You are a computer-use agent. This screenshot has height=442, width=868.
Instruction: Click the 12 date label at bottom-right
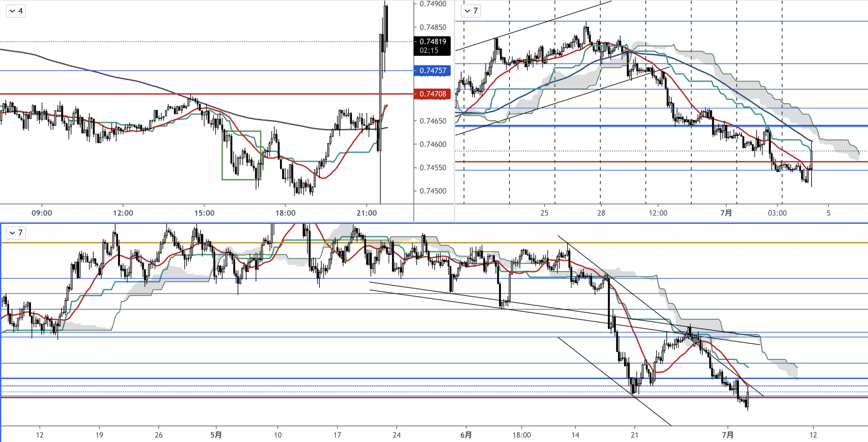[x=813, y=435]
